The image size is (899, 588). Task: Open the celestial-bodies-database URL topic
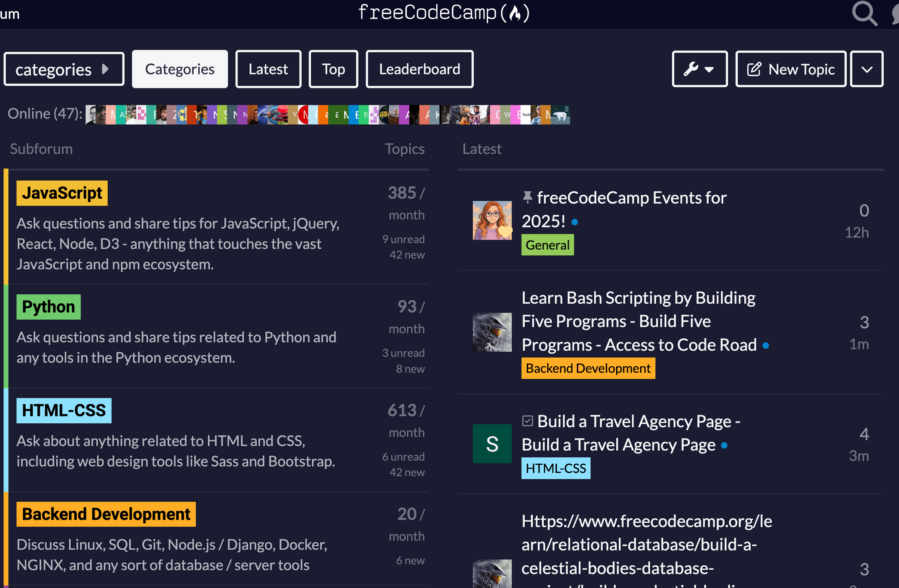click(647, 551)
